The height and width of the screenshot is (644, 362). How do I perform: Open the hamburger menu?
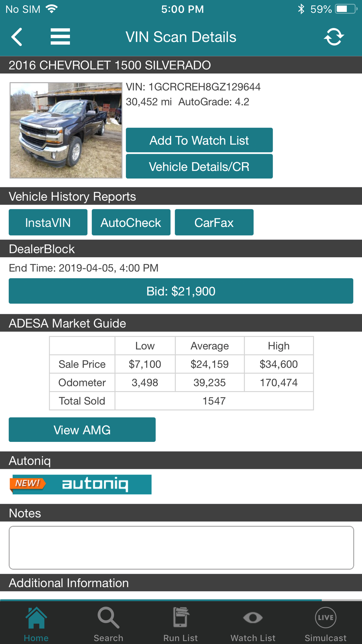[60, 37]
